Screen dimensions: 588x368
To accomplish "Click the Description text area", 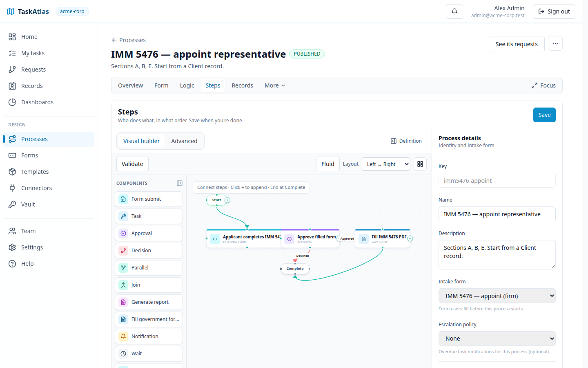I will pos(497,255).
